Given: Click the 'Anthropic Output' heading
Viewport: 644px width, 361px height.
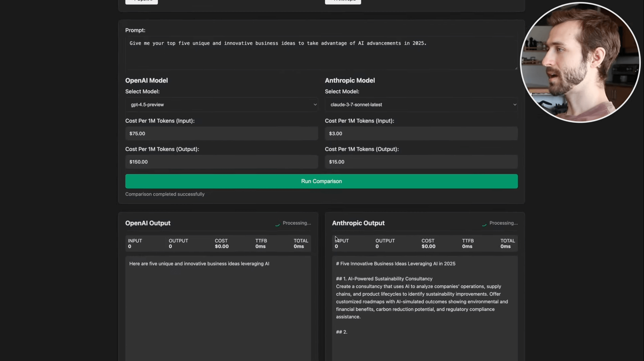Looking at the screenshot, I should (358, 223).
